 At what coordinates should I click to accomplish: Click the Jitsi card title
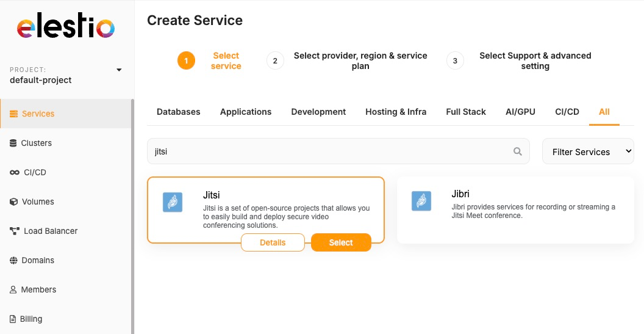click(x=212, y=195)
